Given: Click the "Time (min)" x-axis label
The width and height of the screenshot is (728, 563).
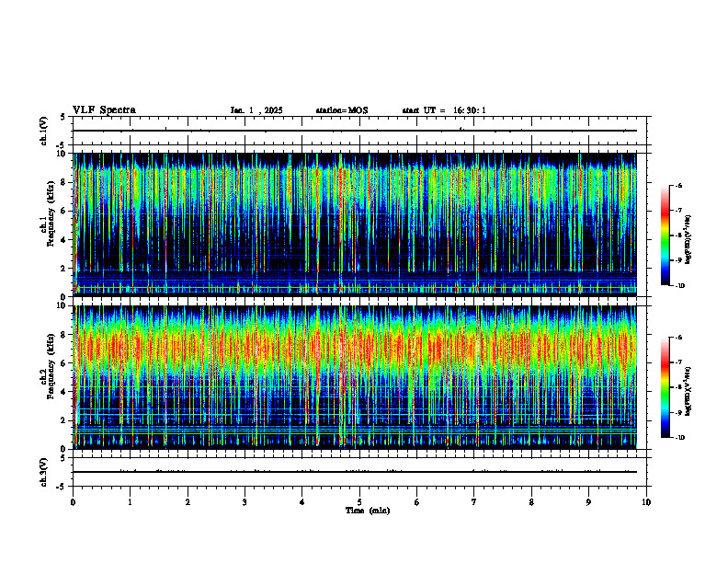Looking at the screenshot, I should tap(368, 511).
